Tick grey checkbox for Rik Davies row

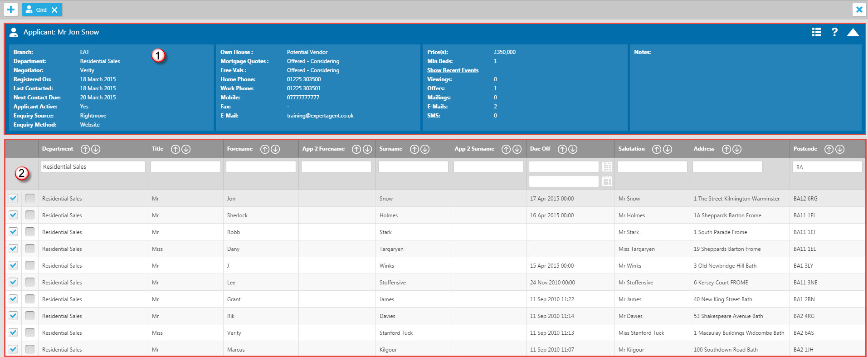[x=30, y=316]
